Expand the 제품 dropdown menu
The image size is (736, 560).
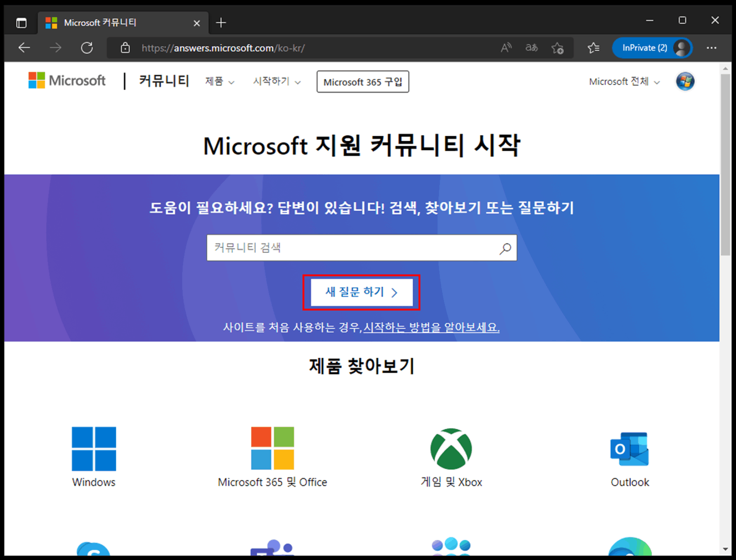click(x=220, y=82)
